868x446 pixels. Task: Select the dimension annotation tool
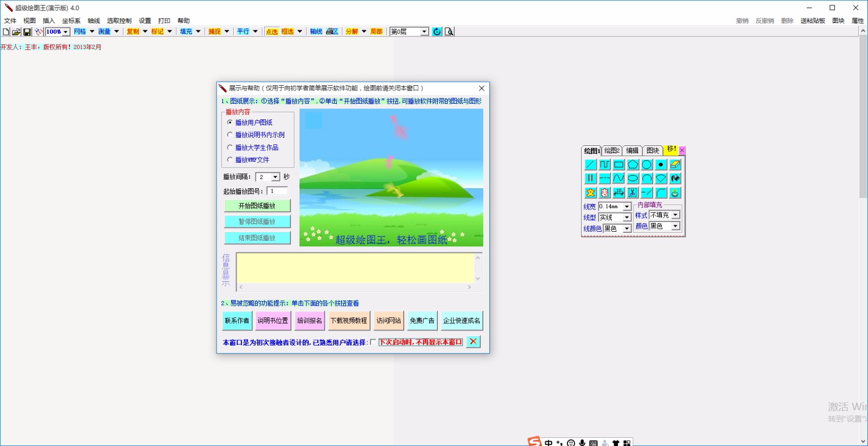coord(618,193)
